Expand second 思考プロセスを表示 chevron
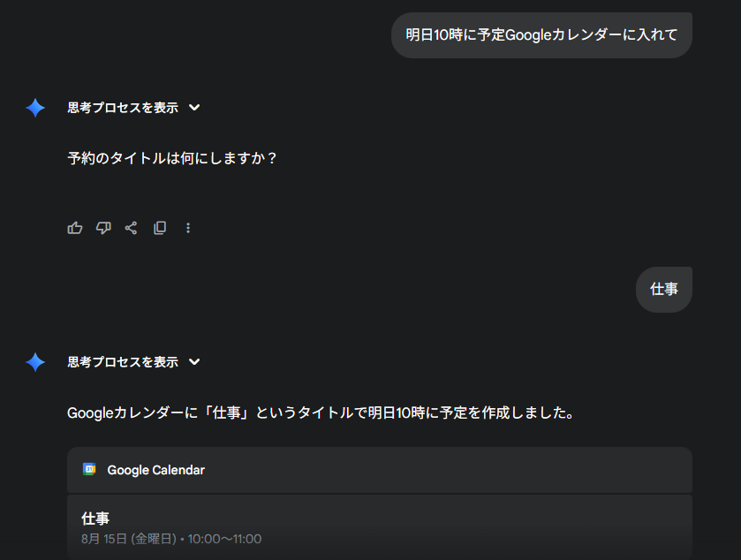 click(194, 362)
